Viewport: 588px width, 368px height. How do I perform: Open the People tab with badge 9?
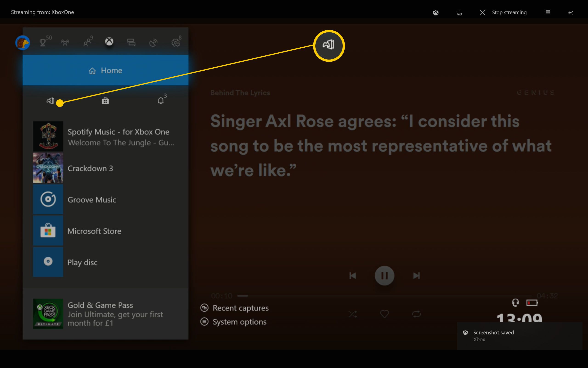click(x=87, y=43)
